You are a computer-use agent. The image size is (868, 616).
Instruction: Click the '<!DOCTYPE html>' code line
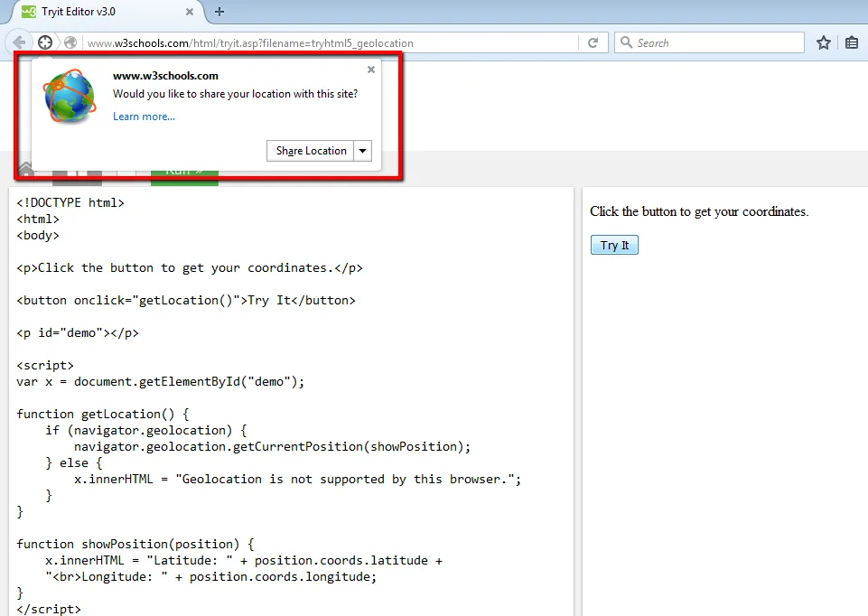pyautogui.click(x=70, y=203)
